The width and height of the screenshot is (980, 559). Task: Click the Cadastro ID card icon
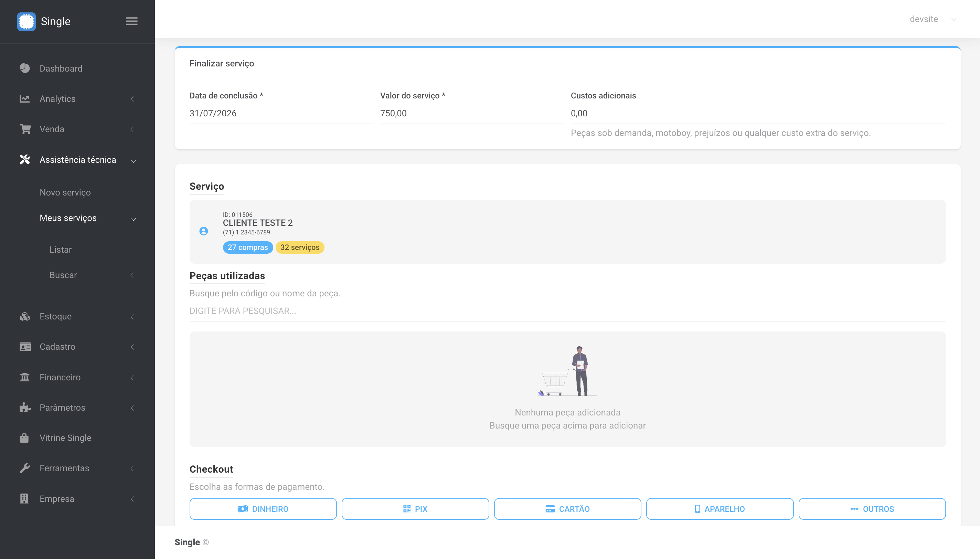(25, 347)
